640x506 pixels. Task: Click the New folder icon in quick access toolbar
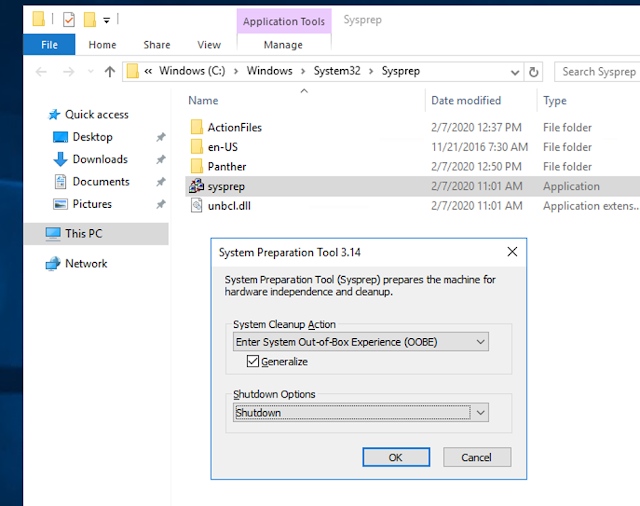coord(90,19)
